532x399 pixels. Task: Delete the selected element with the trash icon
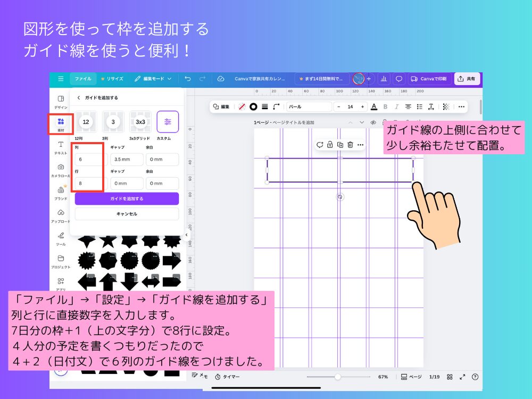click(x=350, y=145)
